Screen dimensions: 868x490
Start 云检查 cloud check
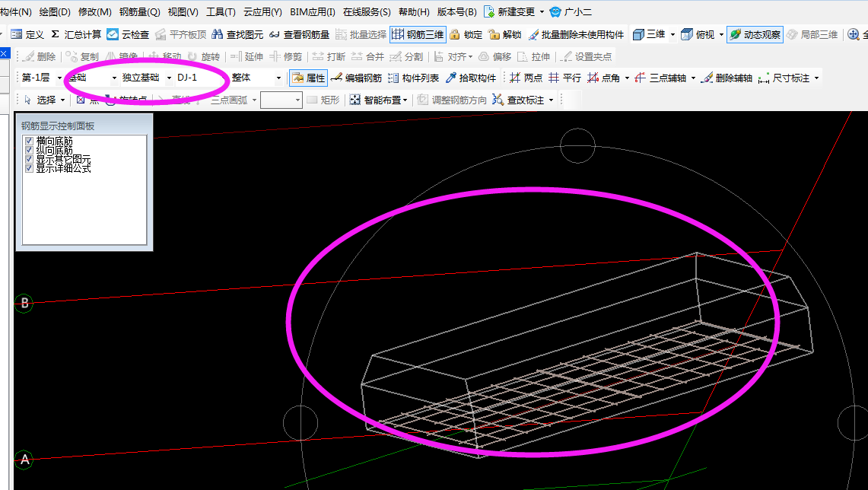point(128,34)
